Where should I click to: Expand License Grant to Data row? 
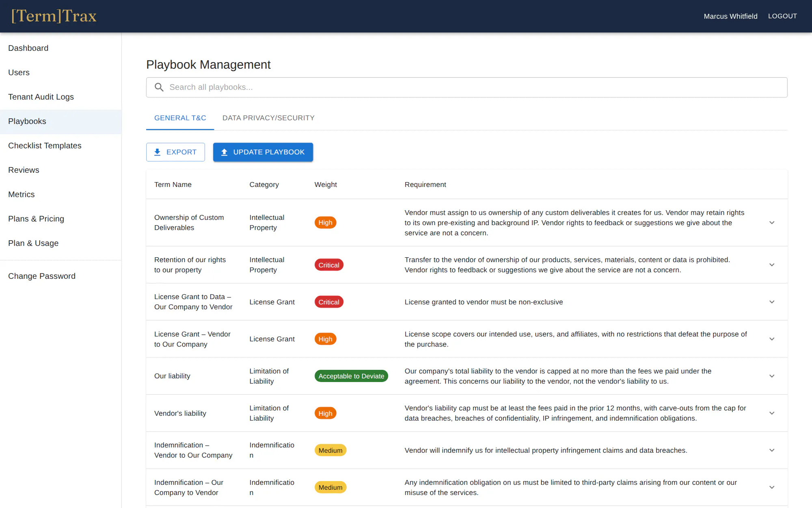coord(772,302)
